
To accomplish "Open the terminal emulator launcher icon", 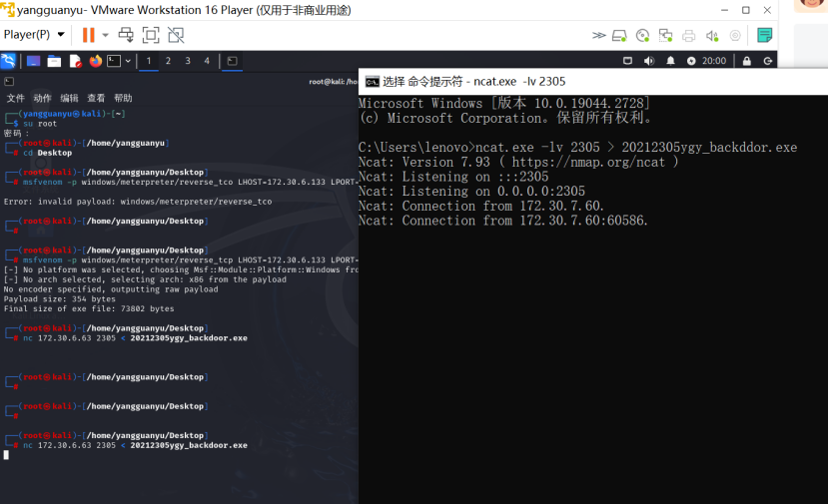I will (114, 61).
